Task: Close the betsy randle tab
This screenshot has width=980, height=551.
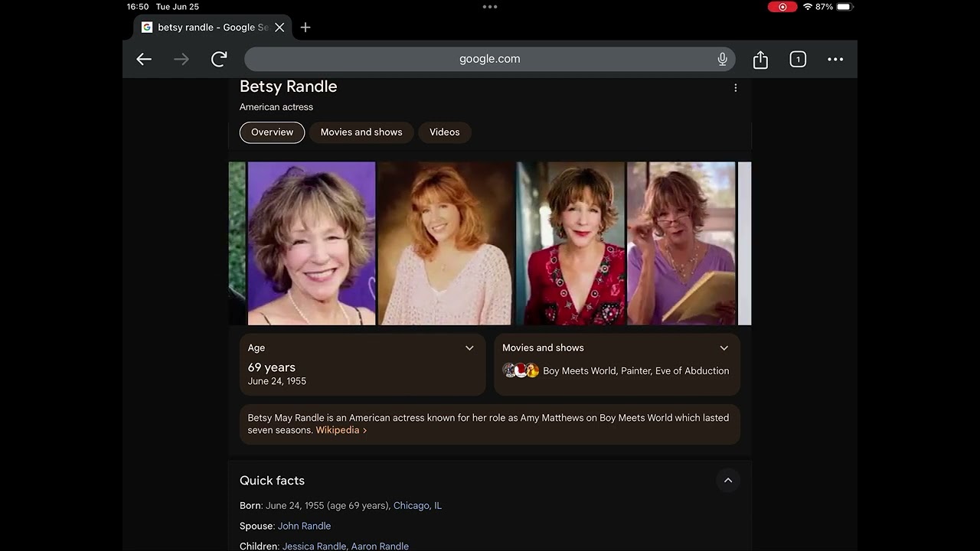Action: tap(279, 28)
